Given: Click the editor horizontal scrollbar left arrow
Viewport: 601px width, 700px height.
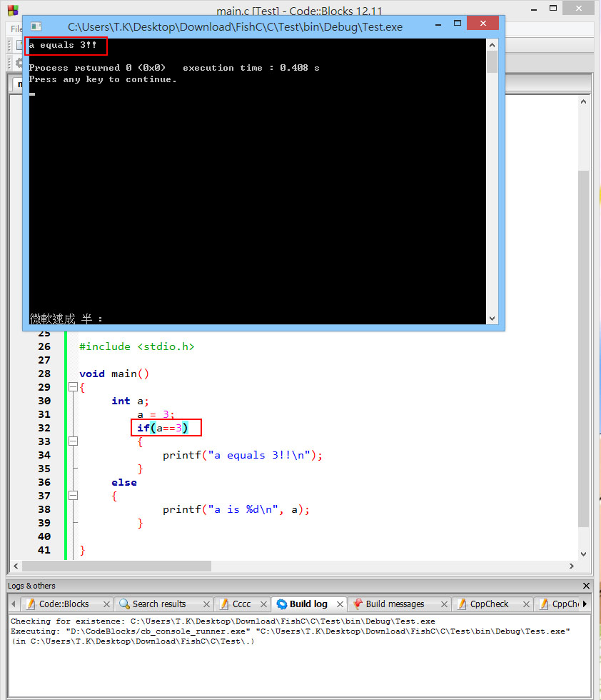Looking at the screenshot, I should tap(16, 566).
